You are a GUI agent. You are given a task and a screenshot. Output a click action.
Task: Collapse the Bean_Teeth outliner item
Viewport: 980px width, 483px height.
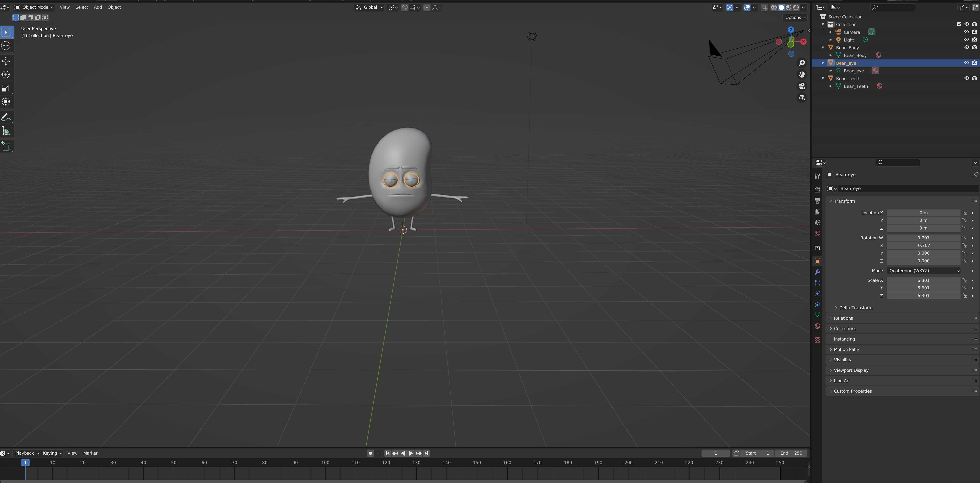pyautogui.click(x=823, y=78)
